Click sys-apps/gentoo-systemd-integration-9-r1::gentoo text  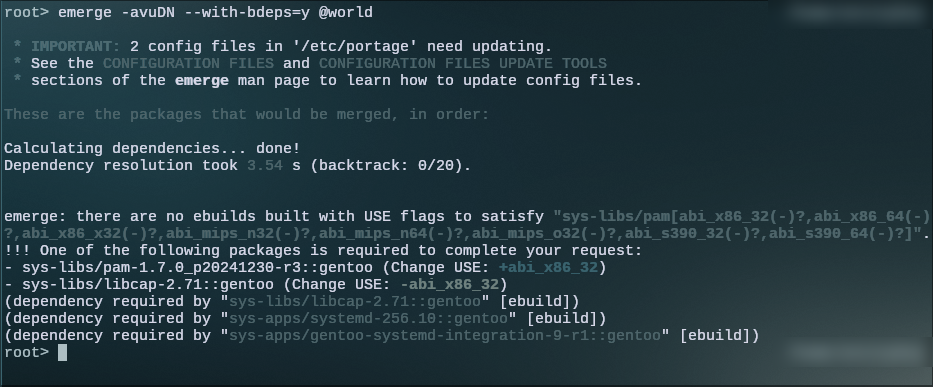[445, 336]
